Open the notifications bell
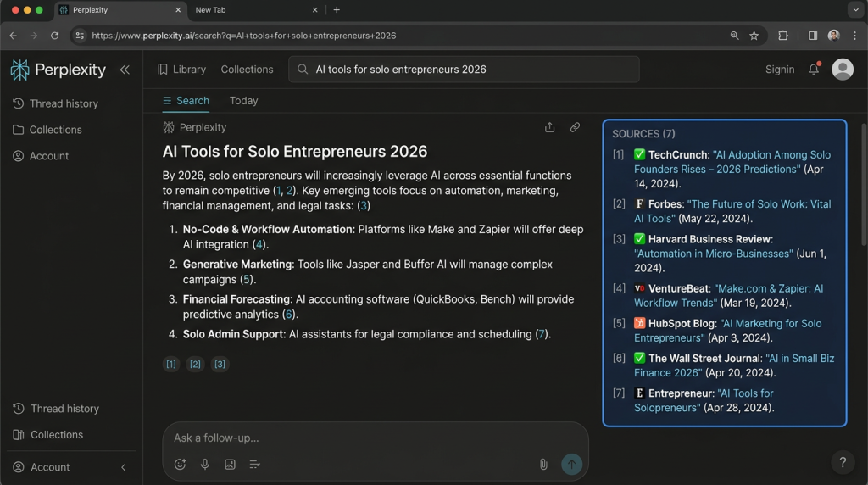The image size is (868, 485). tap(814, 70)
